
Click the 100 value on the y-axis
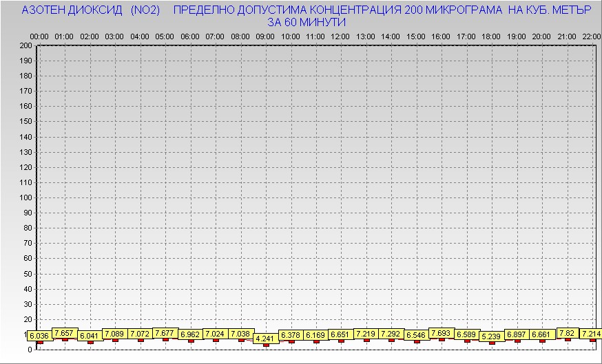pos(26,197)
